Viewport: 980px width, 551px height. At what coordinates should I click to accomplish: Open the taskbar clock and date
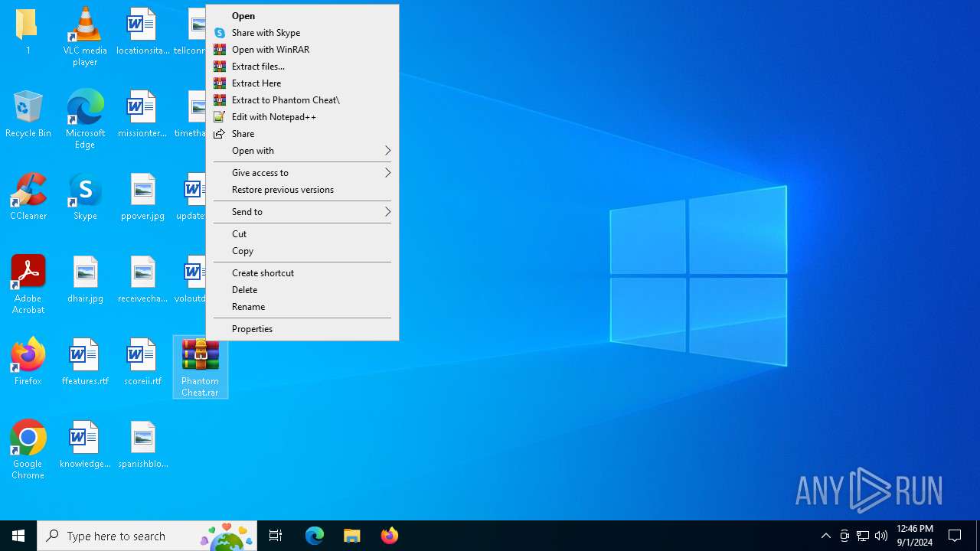pos(915,536)
